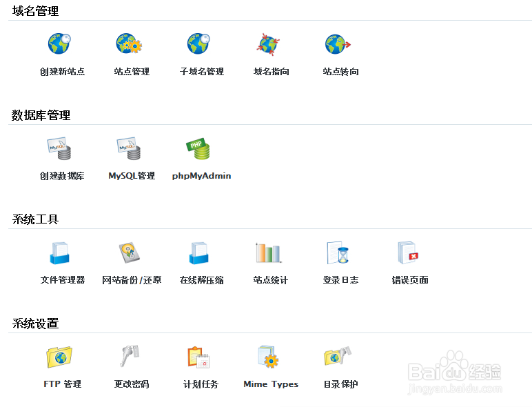
Task: Click the 更改密码 keys icon
Action: [x=130, y=356]
